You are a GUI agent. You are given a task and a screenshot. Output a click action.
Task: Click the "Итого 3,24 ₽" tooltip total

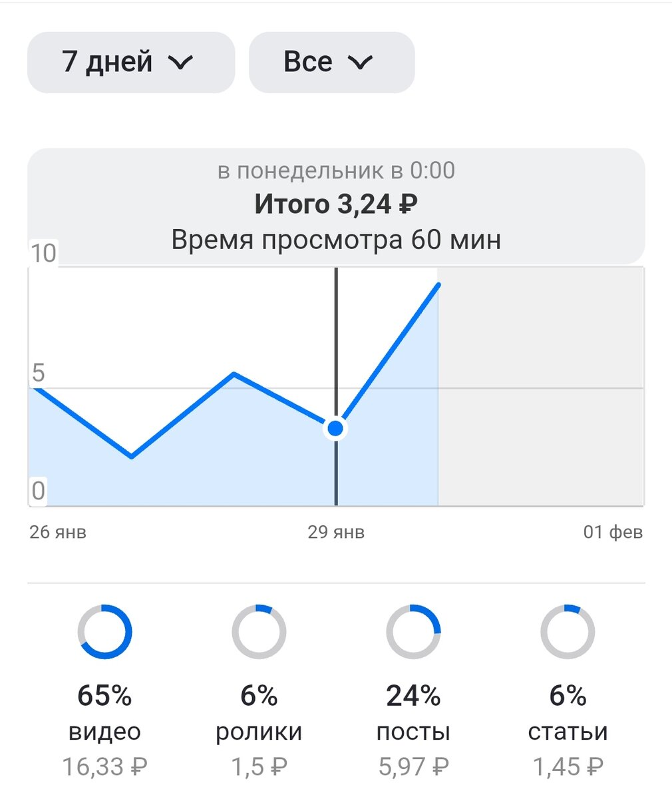(336, 204)
